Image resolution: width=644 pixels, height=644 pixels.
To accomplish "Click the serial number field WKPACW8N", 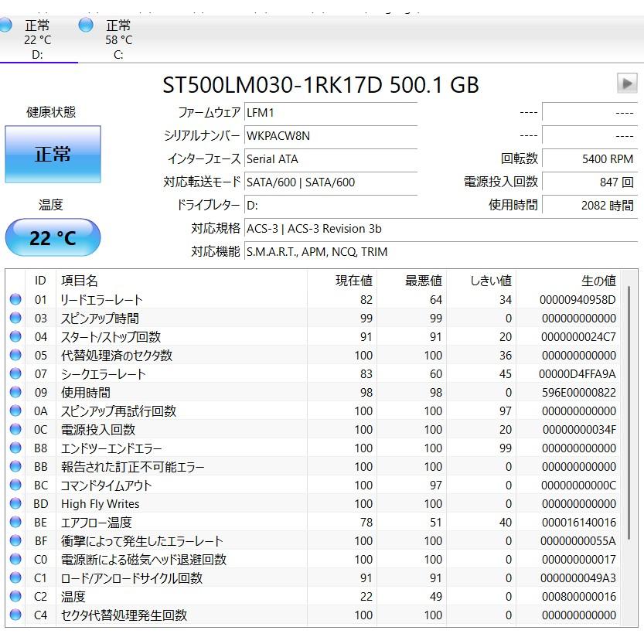I will coord(331,135).
